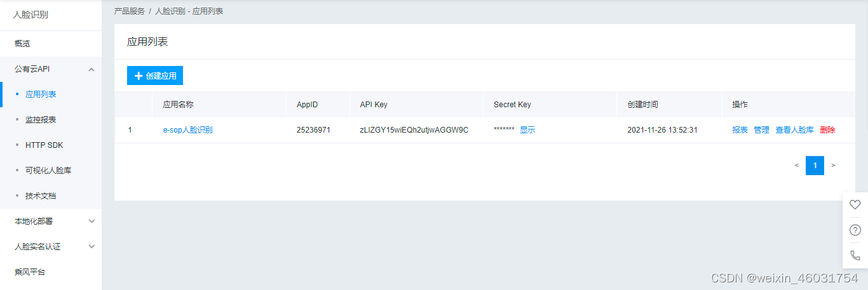Click 显示 to reveal Secret Key
This screenshot has width=868, height=290.
[527, 130]
